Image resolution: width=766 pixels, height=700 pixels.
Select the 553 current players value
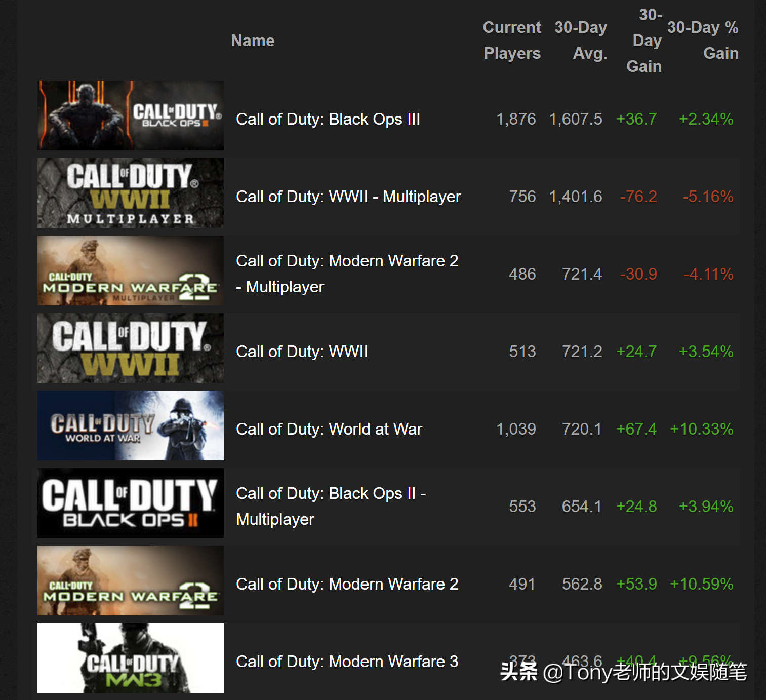point(522,507)
